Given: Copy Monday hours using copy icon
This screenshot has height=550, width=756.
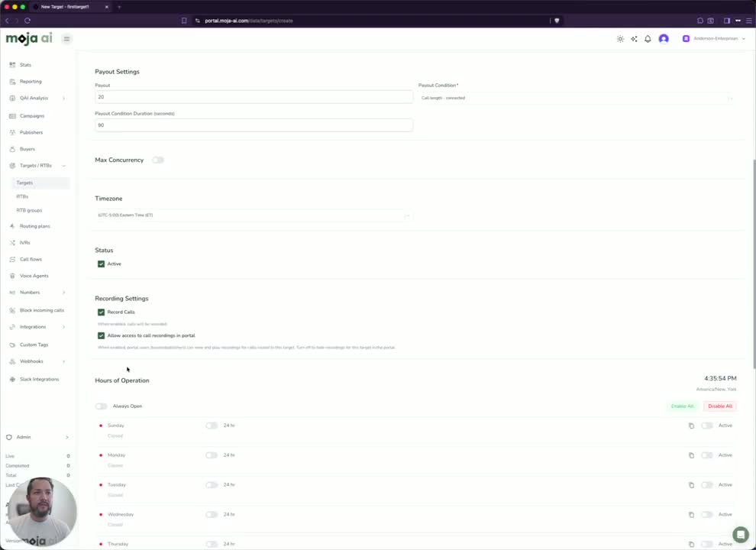Looking at the screenshot, I should click(x=691, y=455).
